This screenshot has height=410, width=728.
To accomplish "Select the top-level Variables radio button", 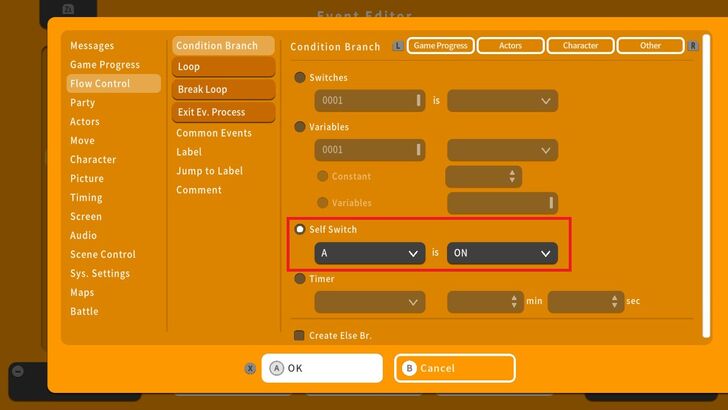I will click(x=300, y=127).
